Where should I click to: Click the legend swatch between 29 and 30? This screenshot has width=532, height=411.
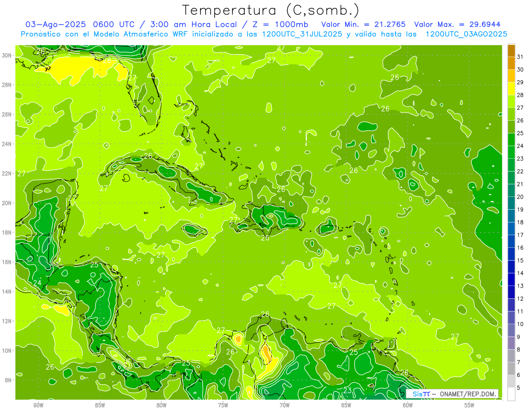(x=511, y=76)
